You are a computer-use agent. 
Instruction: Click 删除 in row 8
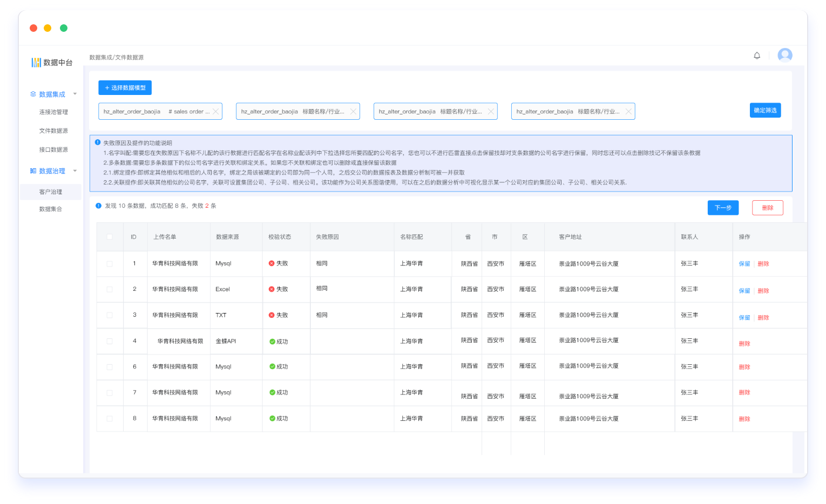(x=744, y=419)
